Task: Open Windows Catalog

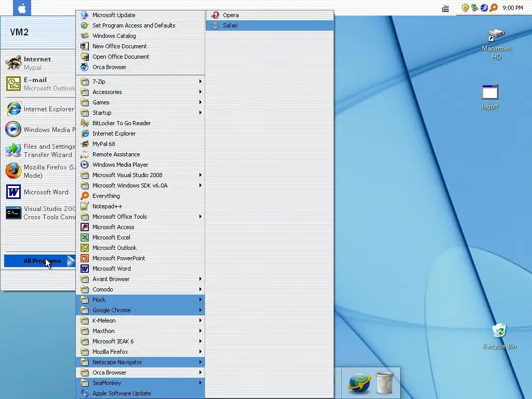Action: [140, 36]
